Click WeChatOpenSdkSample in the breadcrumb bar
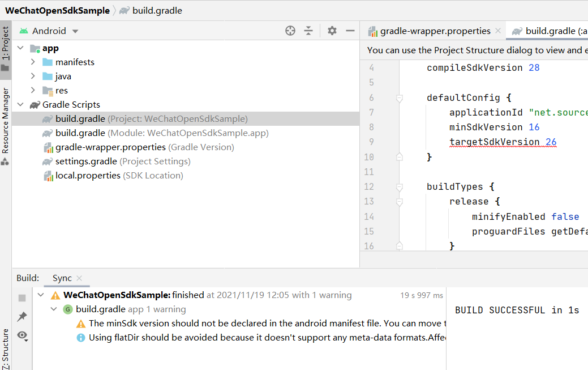This screenshot has width=588, height=370. [x=58, y=10]
